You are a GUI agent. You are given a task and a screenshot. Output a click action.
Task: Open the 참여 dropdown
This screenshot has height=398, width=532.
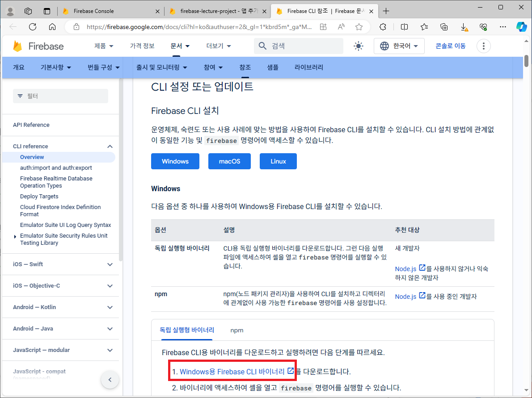click(x=213, y=67)
